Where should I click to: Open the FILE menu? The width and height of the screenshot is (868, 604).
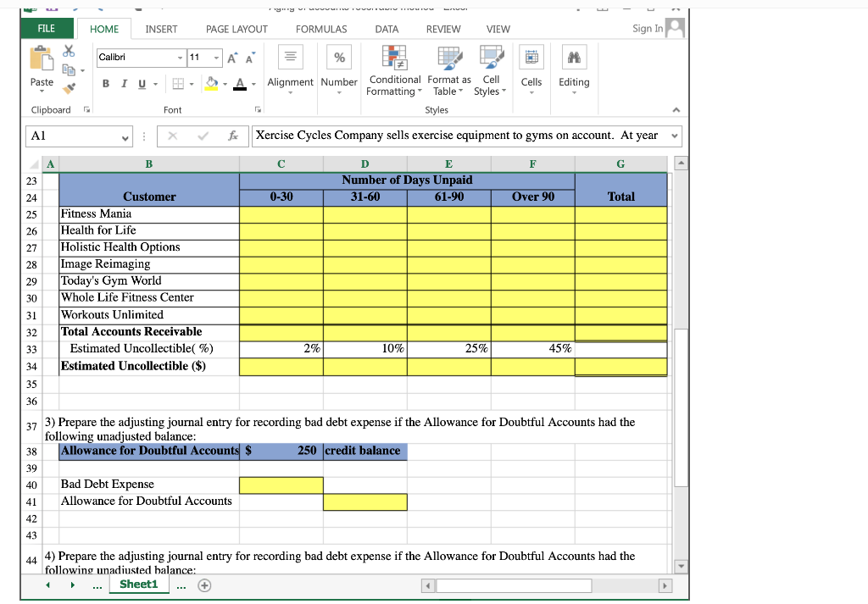[x=46, y=28]
